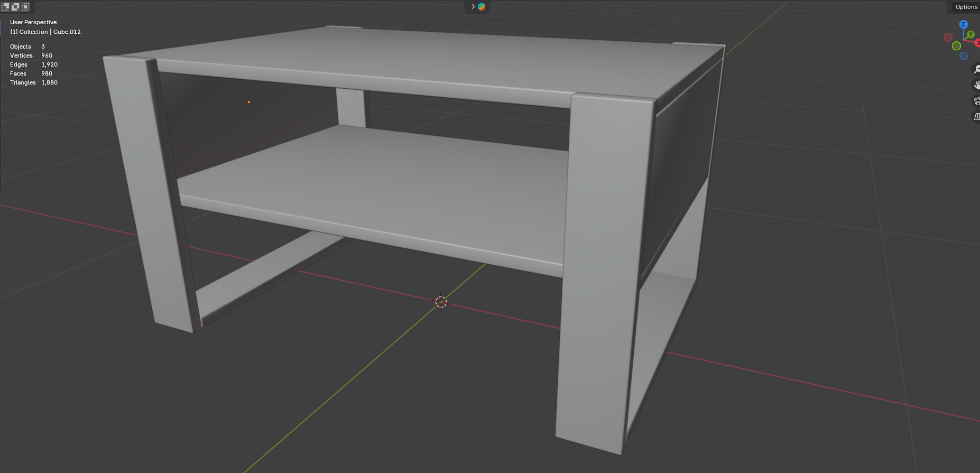Click the Move view hand icon
The width and height of the screenshot is (980, 473).
(977, 85)
